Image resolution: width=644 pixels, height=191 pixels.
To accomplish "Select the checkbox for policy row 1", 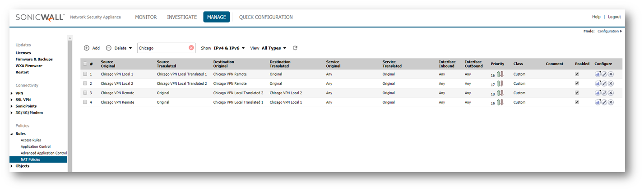I will tap(85, 74).
